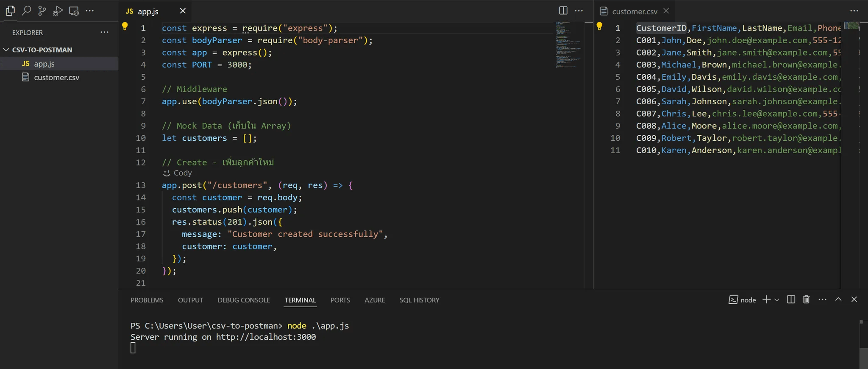Open the Source Control view icon

click(42, 11)
